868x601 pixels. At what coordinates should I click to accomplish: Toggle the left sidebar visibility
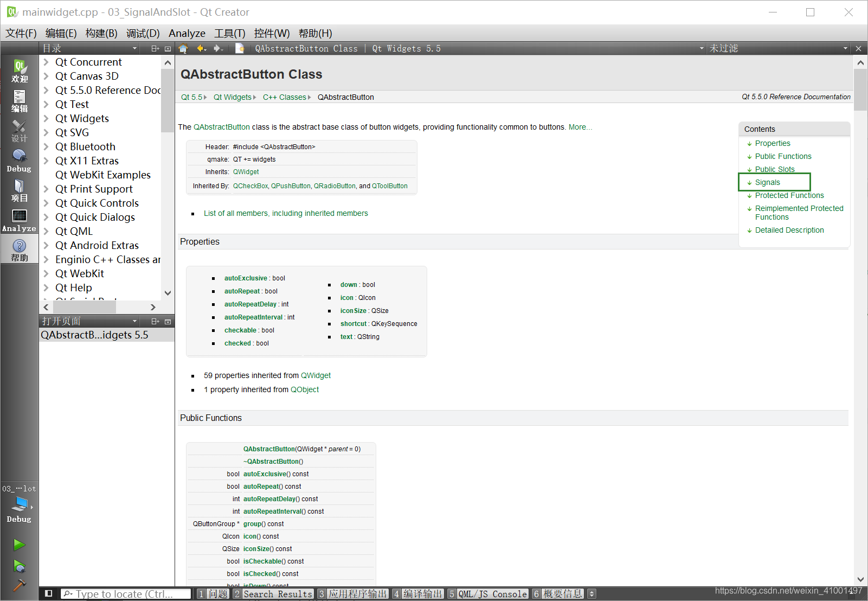coord(49,593)
